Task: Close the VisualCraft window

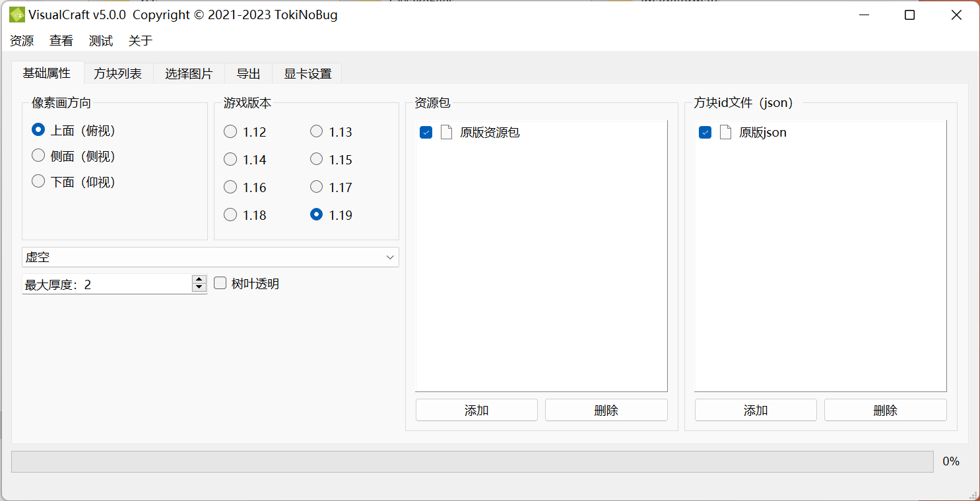Action: click(956, 15)
